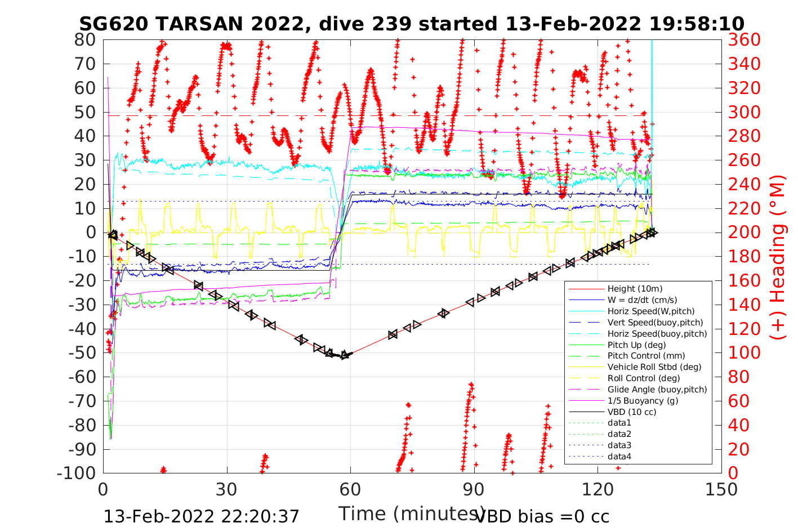Click left axis tick label "-30"
This screenshot has height=532, width=798.
click(82, 305)
